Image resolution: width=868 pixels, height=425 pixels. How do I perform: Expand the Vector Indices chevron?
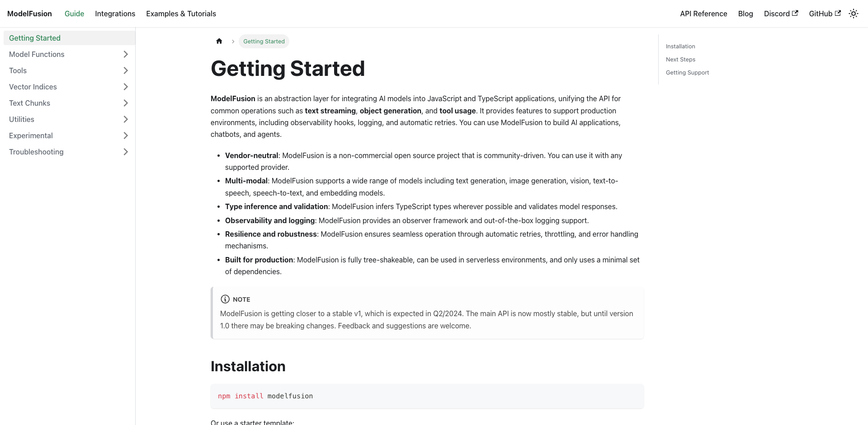(126, 87)
